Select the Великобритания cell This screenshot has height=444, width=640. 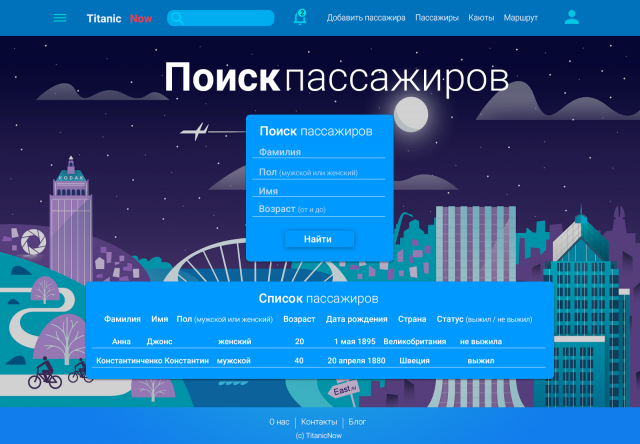415,342
